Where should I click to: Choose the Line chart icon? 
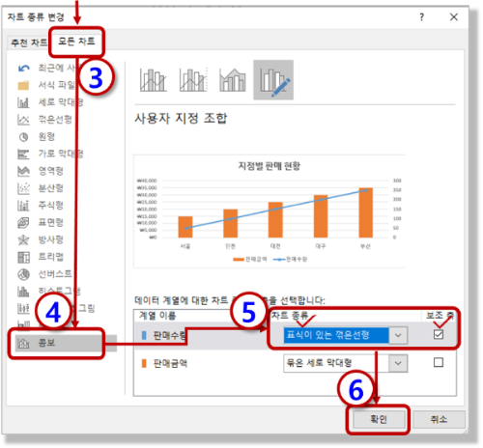click(23, 120)
